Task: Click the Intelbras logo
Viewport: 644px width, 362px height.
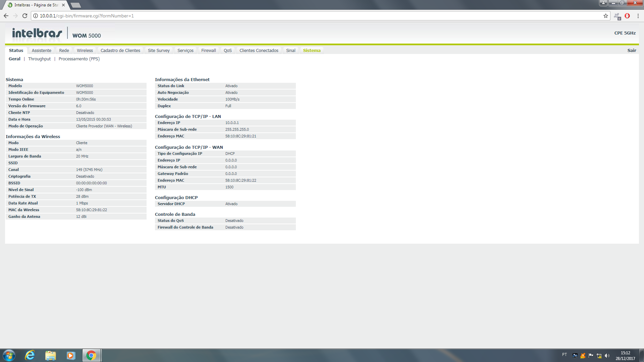Action: point(37,33)
